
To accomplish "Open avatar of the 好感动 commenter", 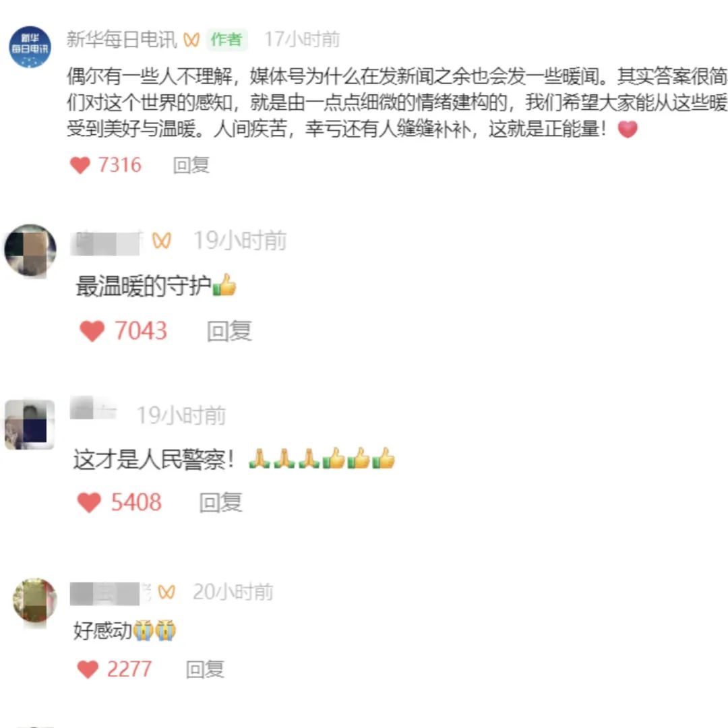I will click(35, 601).
